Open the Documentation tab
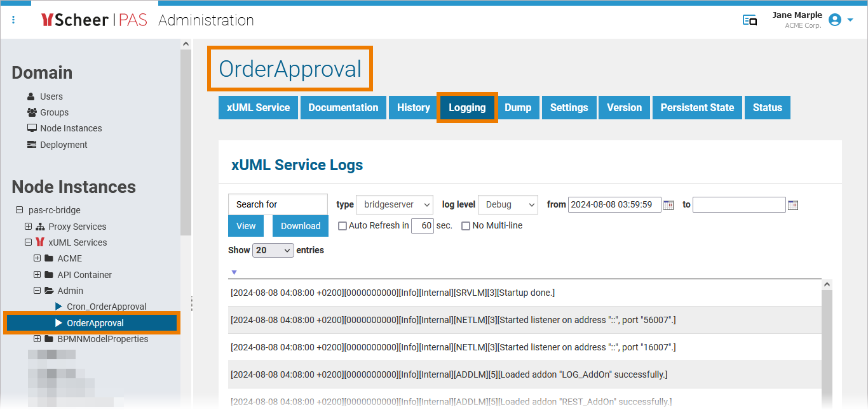868x410 pixels. click(x=343, y=107)
